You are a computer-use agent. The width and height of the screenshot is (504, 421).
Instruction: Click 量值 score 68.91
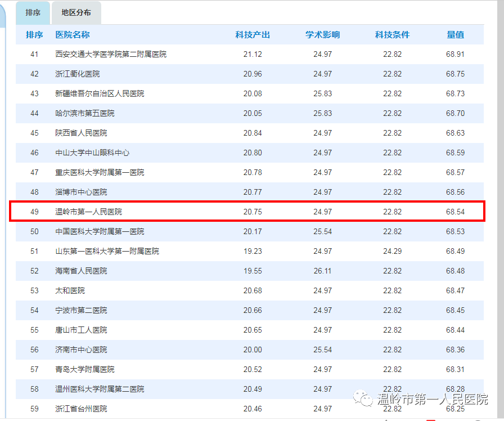pyautogui.click(x=455, y=55)
